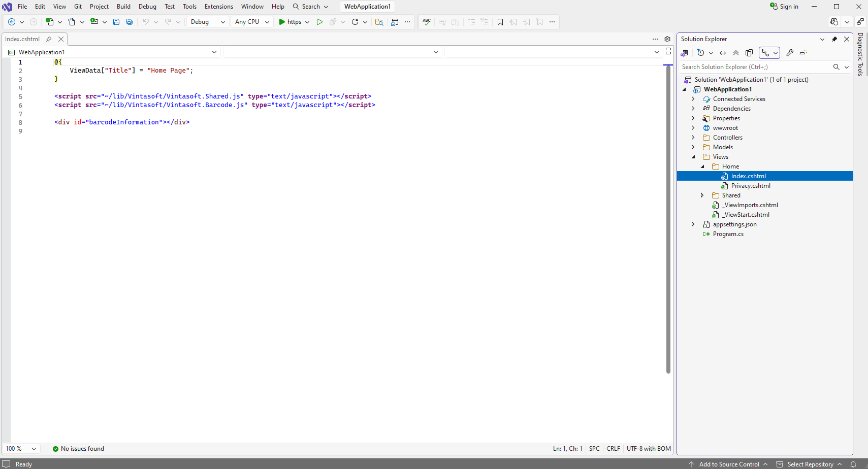
Task: Click the Show All Files icon in Solution Explorer
Action: pos(749,53)
